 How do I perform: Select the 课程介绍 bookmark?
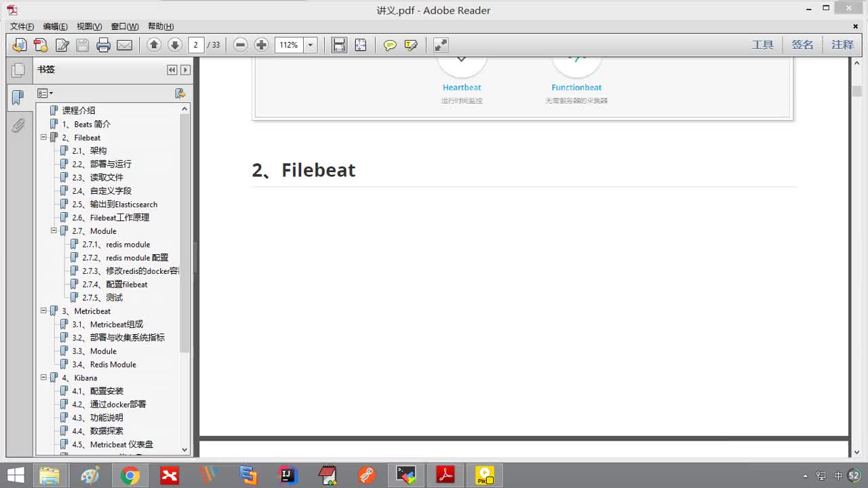pos(79,110)
